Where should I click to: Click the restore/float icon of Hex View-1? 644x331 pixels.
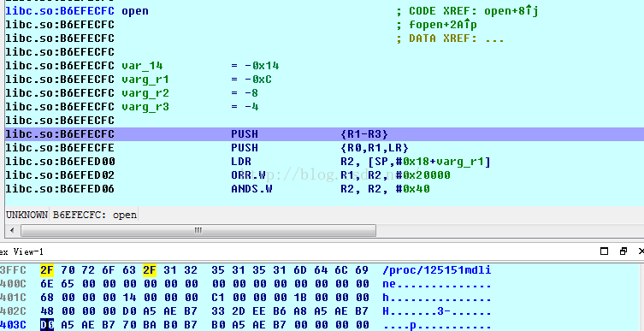[x=623, y=251]
